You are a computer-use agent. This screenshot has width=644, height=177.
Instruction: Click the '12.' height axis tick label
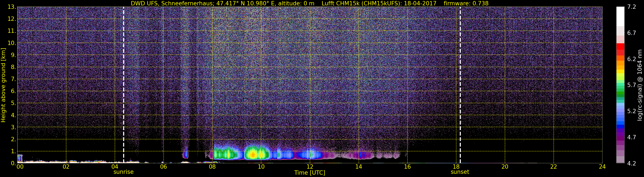click(x=12, y=19)
